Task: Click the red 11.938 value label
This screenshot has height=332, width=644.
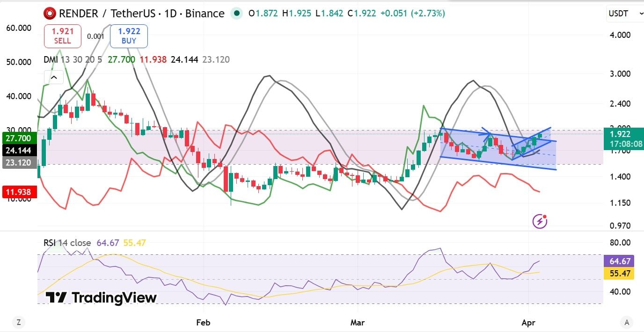Action: (x=18, y=192)
